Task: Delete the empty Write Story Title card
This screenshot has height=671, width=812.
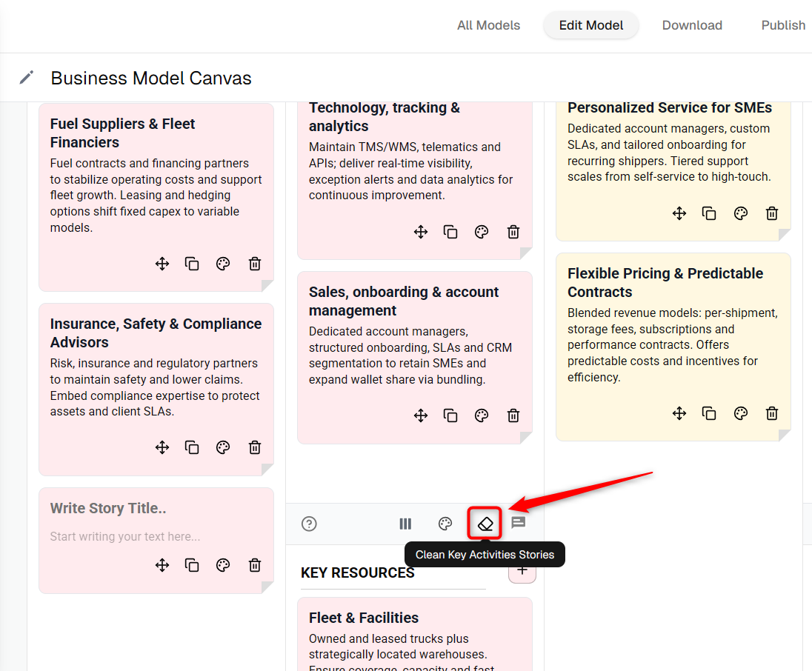Action: click(255, 565)
